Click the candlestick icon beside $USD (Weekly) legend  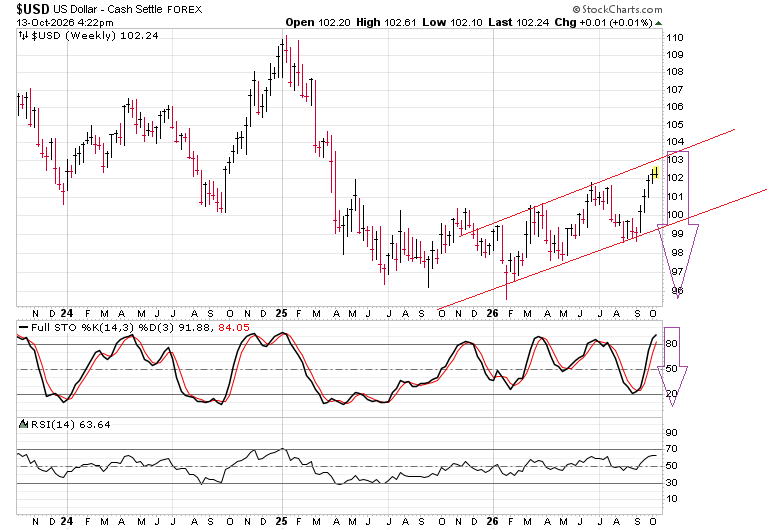coord(23,36)
